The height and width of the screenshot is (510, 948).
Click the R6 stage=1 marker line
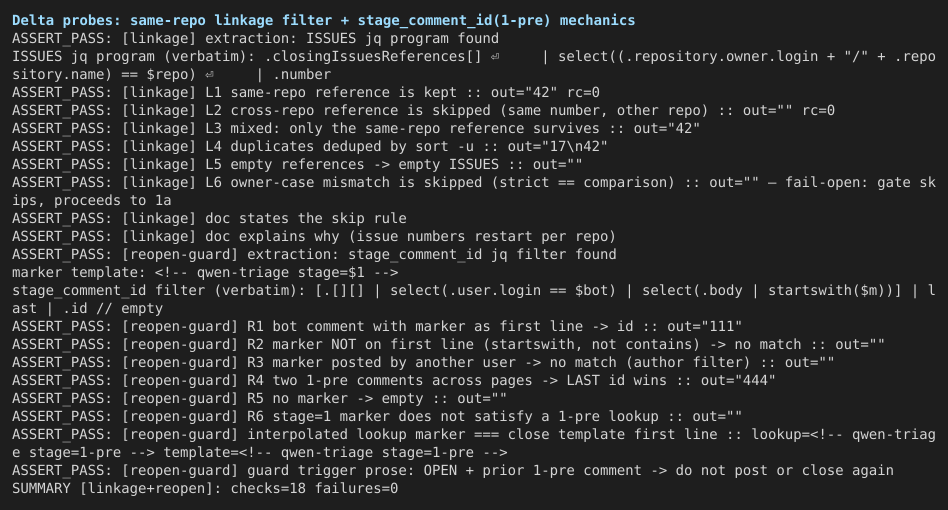pos(377,417)
